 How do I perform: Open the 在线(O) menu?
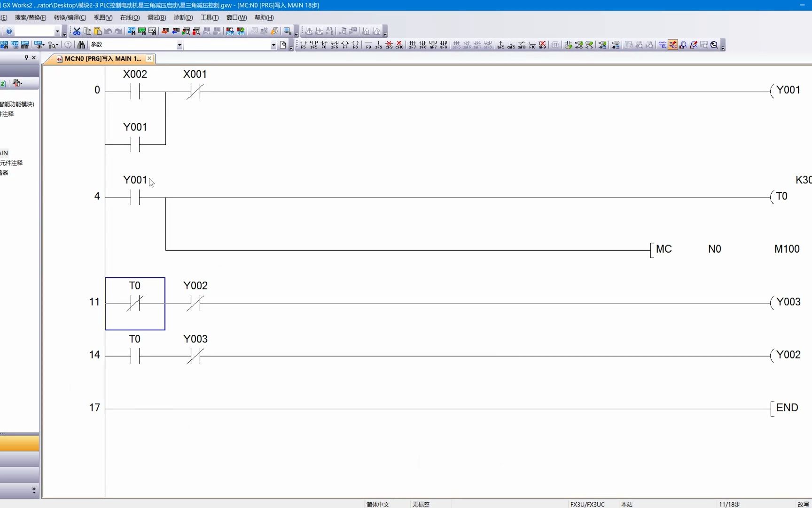[x=130, y=17]
